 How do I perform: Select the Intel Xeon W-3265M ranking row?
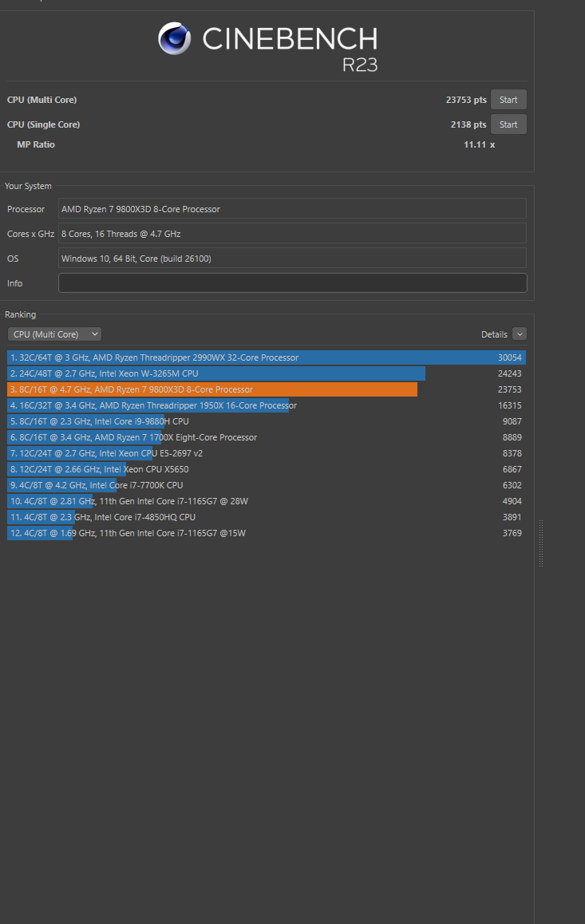[266, 373]
